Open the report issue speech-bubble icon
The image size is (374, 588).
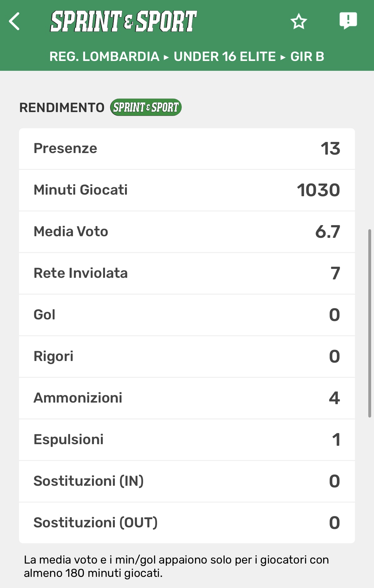(348, 21)
